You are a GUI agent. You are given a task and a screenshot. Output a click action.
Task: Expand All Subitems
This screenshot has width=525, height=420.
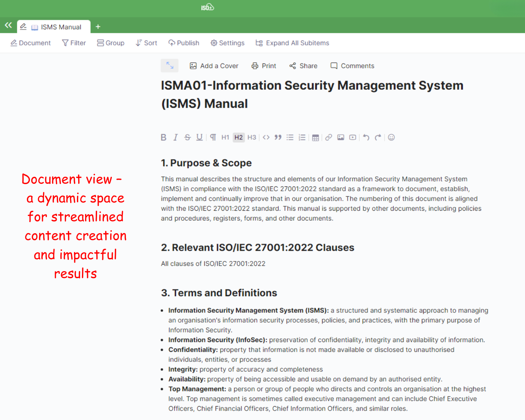(x=292, y=43)
